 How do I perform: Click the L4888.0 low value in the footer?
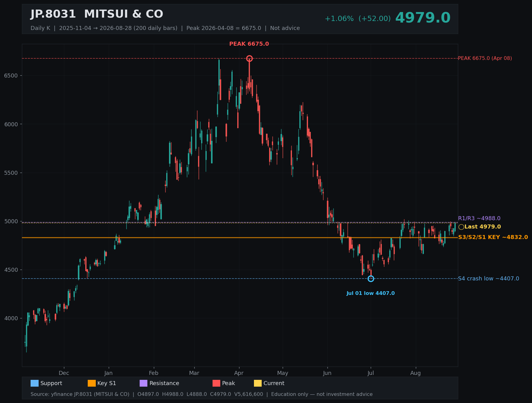pyautogui.click(x=196, y=394)
